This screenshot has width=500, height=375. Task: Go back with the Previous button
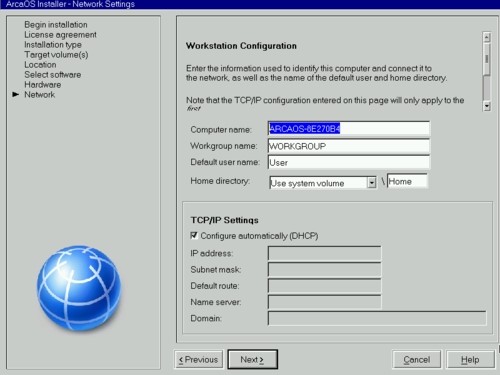tap(199, 359)
